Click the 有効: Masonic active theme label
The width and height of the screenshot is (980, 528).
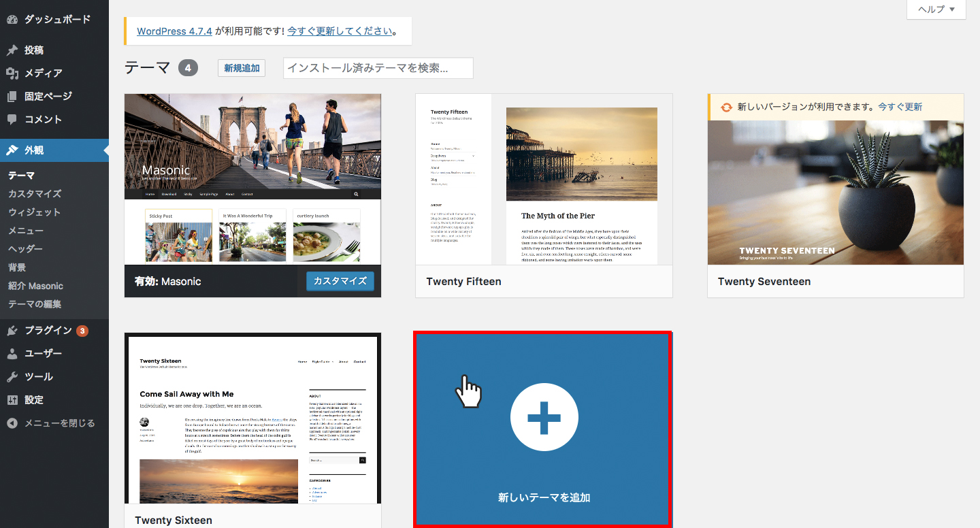(167, 282)
